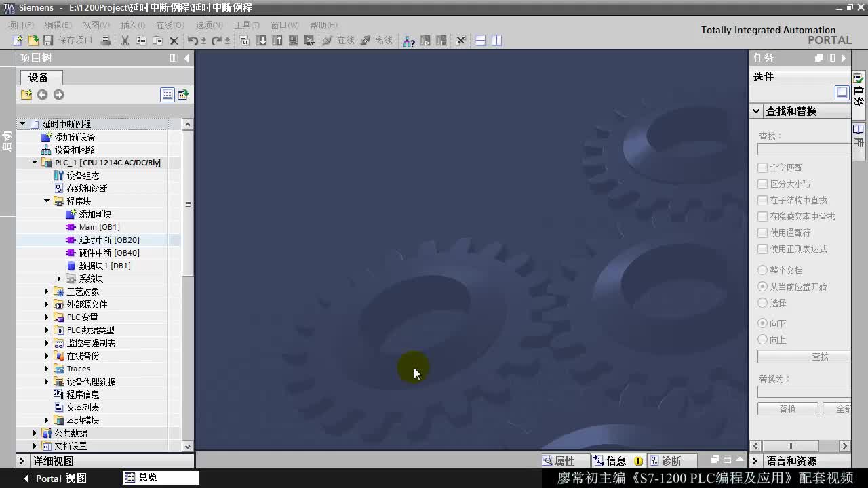Image resolution: width=868 pixels, height=488 pixels.
Task: Click the 查找 search text field
Action: (804, 149)
